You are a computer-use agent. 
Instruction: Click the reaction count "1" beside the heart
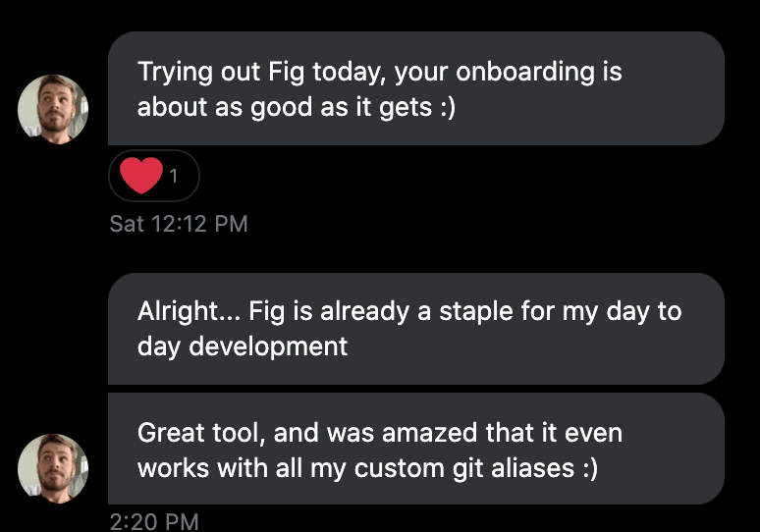pyautogui.click(x=174, y=177)
